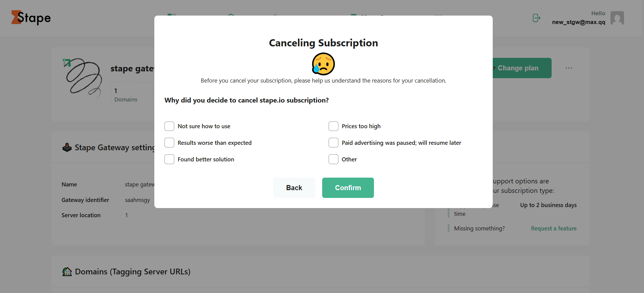Screen dimensions: 644x293
Task: Click the joystick icon beside Stape Gateway settings
Action: pyautogui.click(x=67, y=148)
